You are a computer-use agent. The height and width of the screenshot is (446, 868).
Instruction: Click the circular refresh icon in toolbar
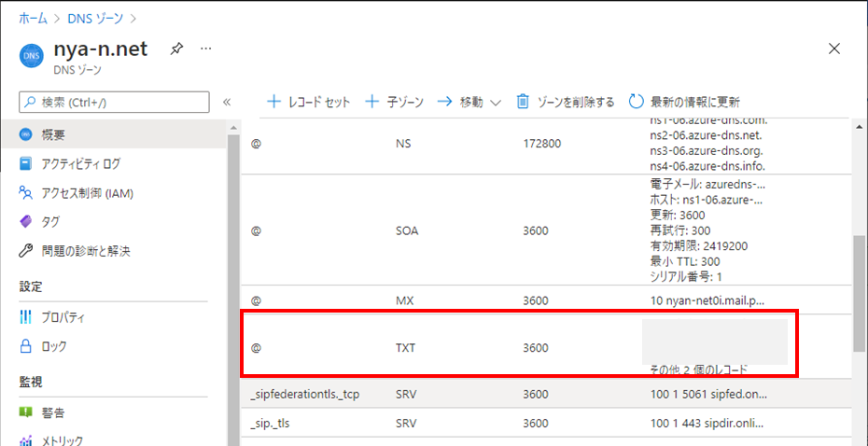(x=637, y=102)
